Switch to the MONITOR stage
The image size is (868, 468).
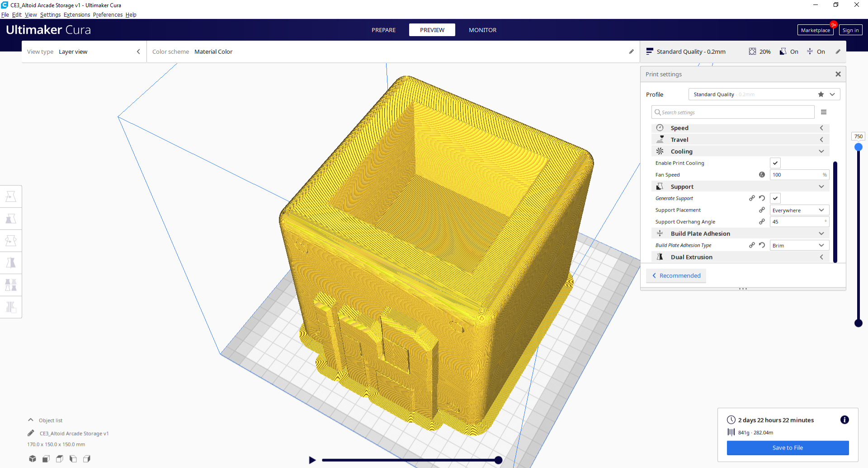482,30
